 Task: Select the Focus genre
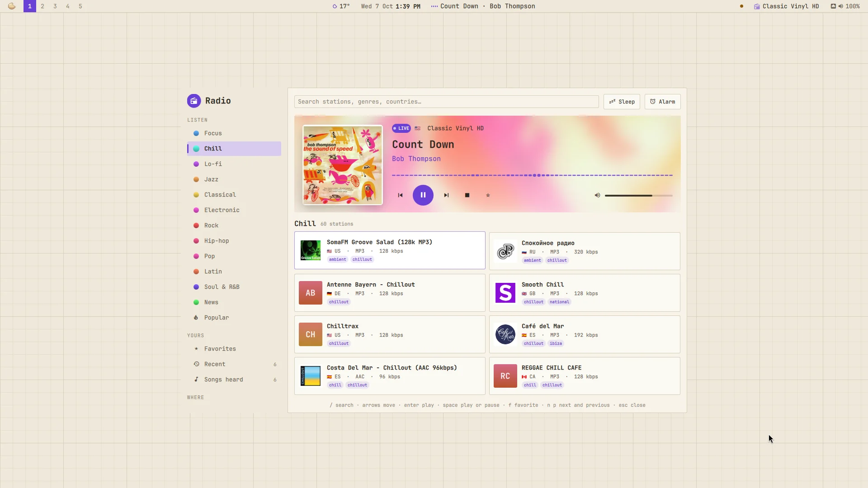[x=234, y=133]
